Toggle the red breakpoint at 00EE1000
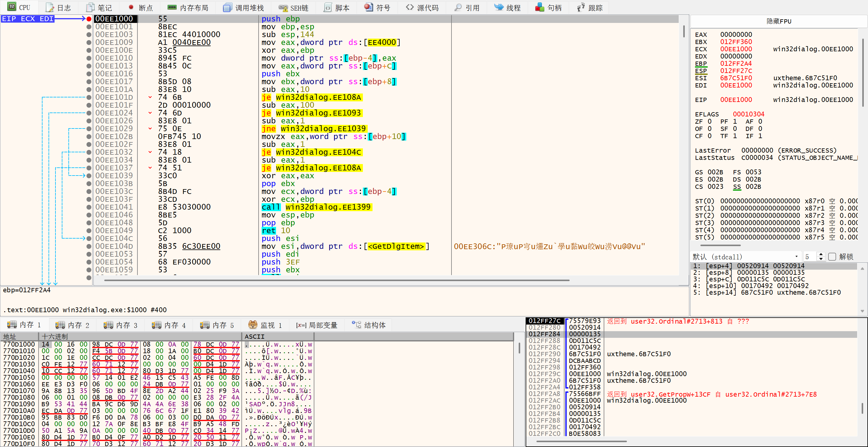 (89, 19)
